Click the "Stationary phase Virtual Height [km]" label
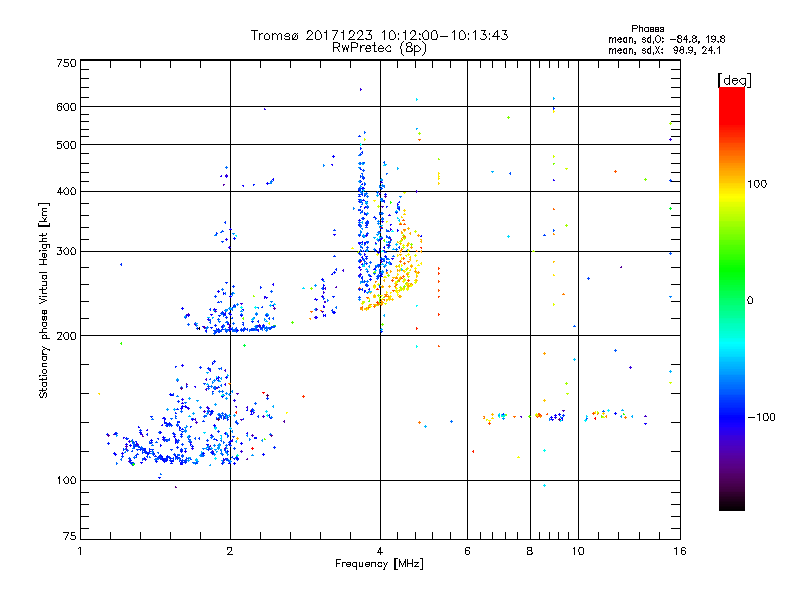 (44, 300)
